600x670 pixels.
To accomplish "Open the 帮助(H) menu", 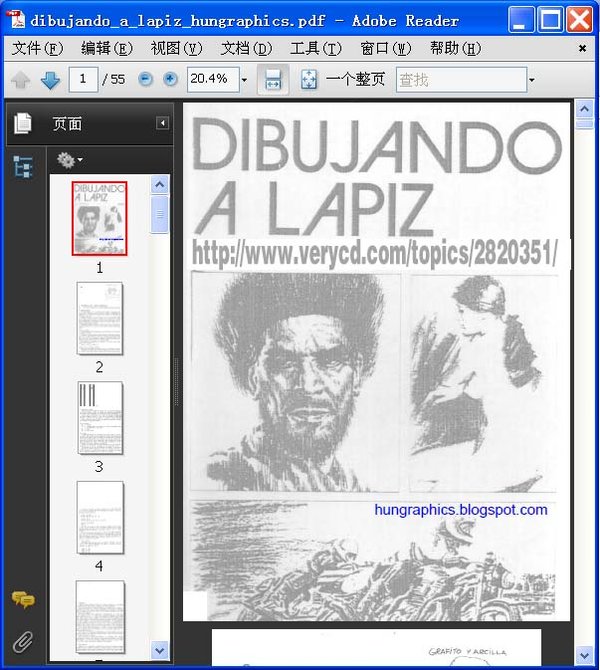I will coord(456,48).
